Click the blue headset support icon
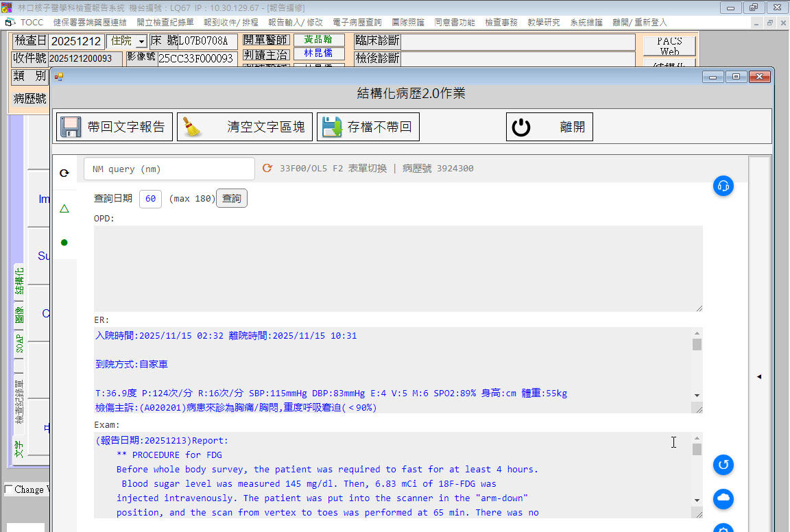790x532 pixels. (x=723, y=186)
